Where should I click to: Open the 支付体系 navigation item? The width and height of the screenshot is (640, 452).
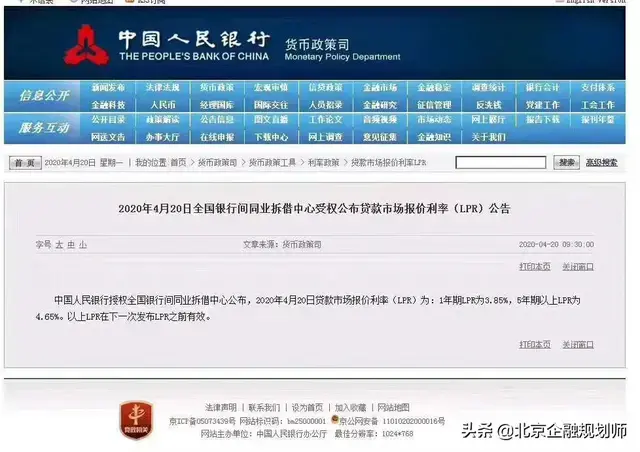point(598,88)
